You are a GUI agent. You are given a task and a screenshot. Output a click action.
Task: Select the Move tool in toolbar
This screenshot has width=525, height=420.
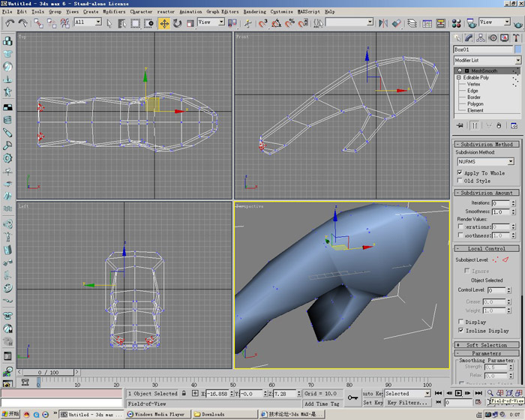pos(165,22)
